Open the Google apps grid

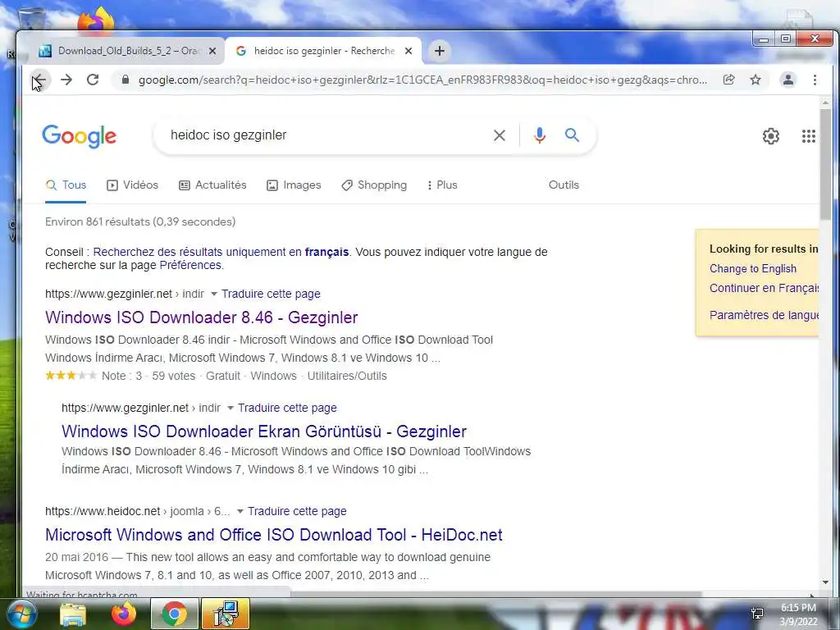(808, 136)
